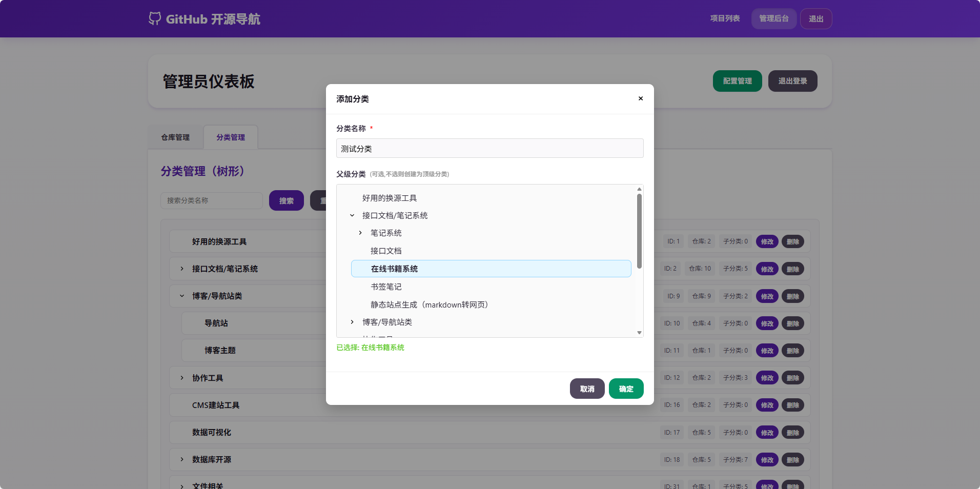Click 修改 for the ID 17 category

pos(767,433)
